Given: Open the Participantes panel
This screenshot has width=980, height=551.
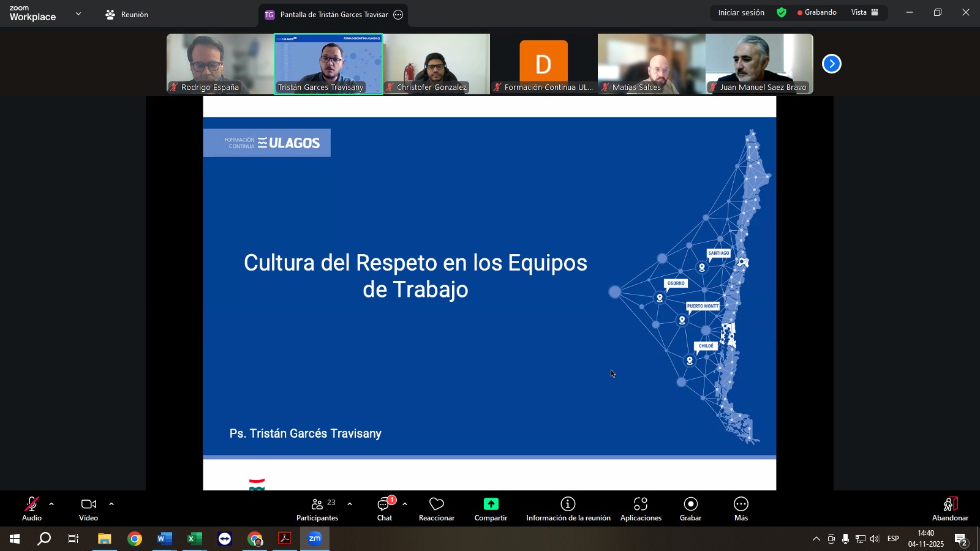Looking at the screenshot, I should click(x=317, y=509).
